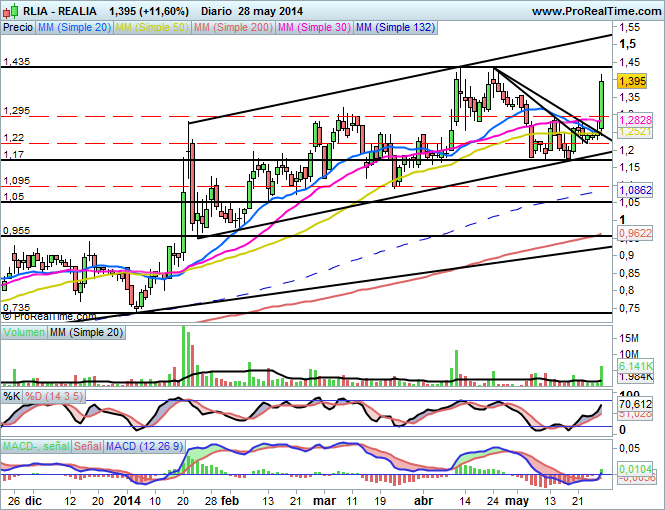The height and width of the screenshot is (510, 665).
Task: Toggle the MM (Simple 200) moving average label
Action: [232, 28]
